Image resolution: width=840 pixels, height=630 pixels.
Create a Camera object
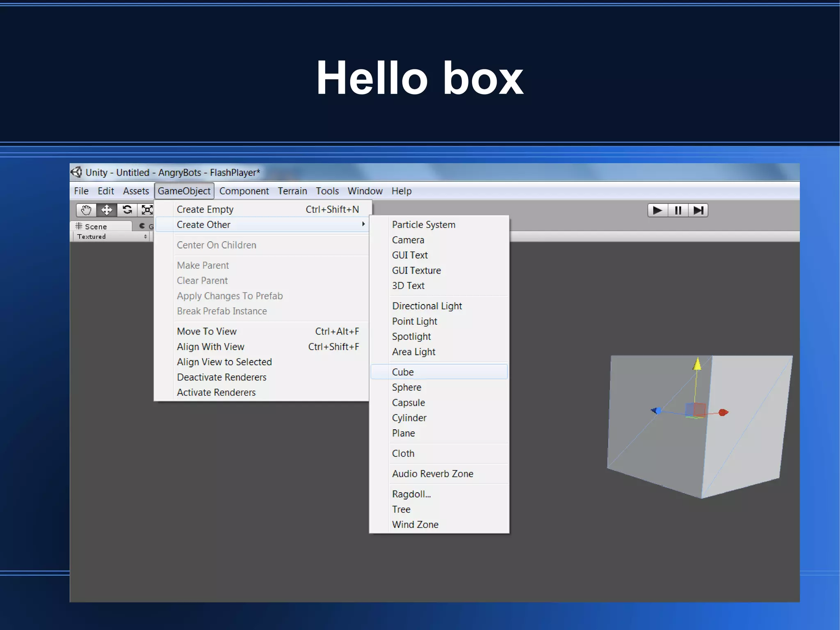439,240
